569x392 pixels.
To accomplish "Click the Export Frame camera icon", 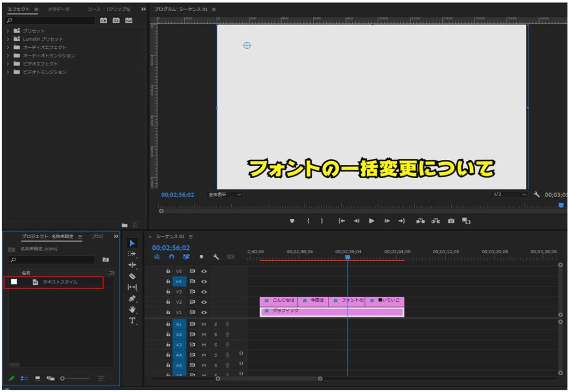I will [451, 220].
